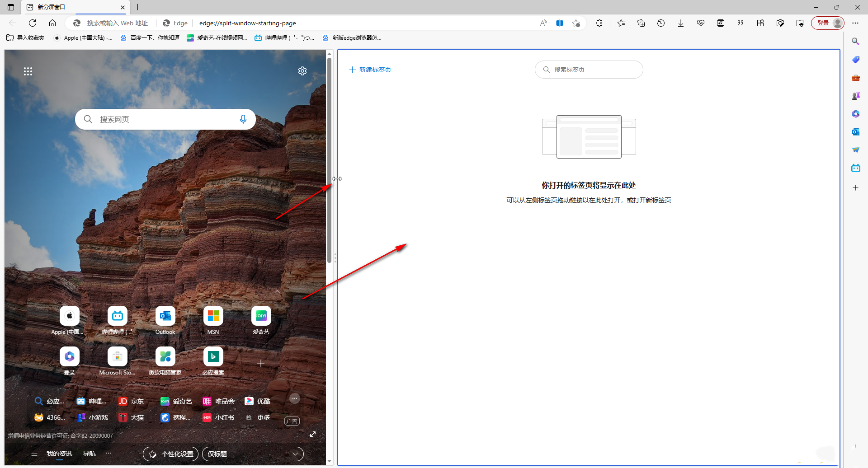Viewport: 868px width, 468px height.
Task: Click 个性化设置 button
Action: pyautogui.click(x=171, y=454)
